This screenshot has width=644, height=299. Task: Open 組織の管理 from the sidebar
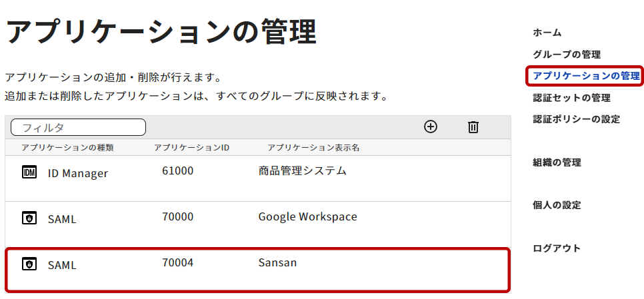pos(557,162)
